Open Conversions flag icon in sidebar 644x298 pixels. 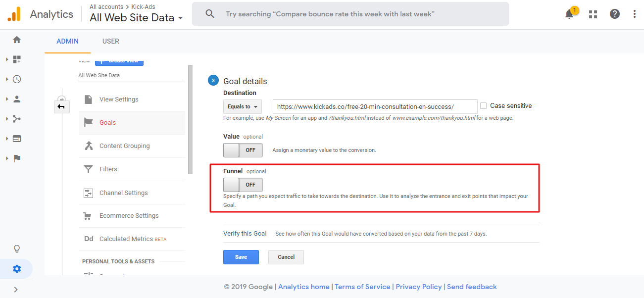(17, 158)
